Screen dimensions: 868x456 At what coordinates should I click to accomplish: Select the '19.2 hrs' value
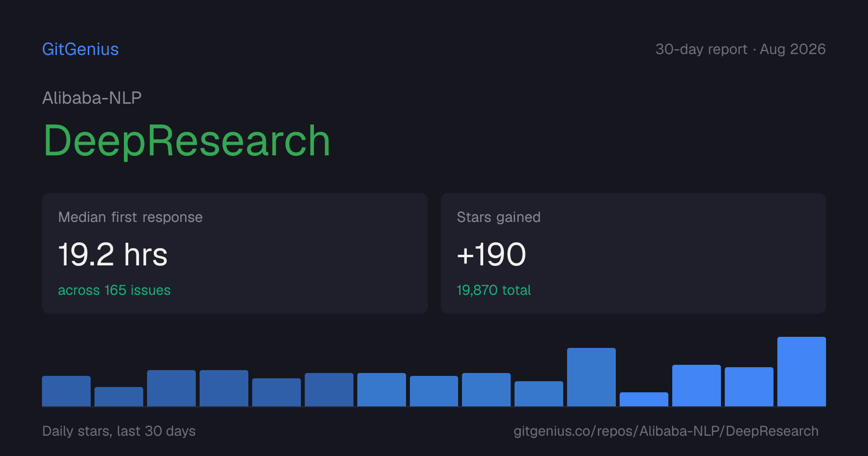[x=113, y=254]
